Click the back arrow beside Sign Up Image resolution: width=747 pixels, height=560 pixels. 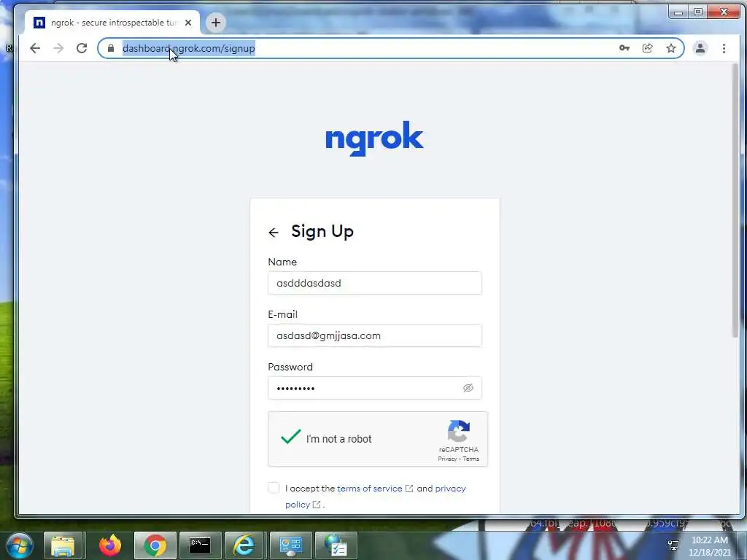[274, 233]
